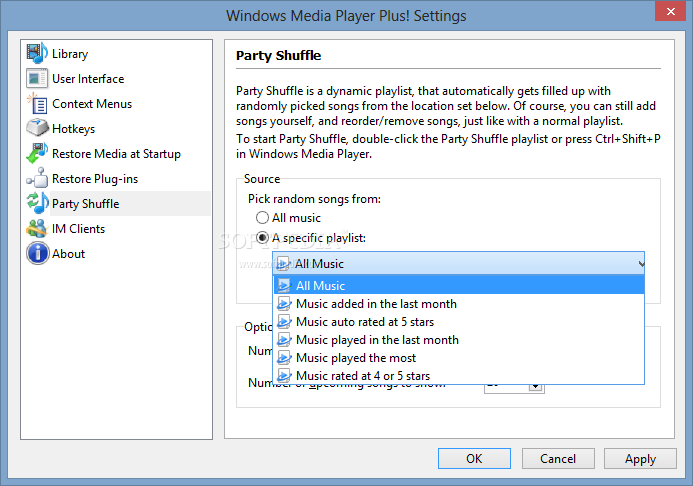Viewport: 693px width, 486px height.
Task: Click the IM Clients people icon
Action: coord(37,228)
